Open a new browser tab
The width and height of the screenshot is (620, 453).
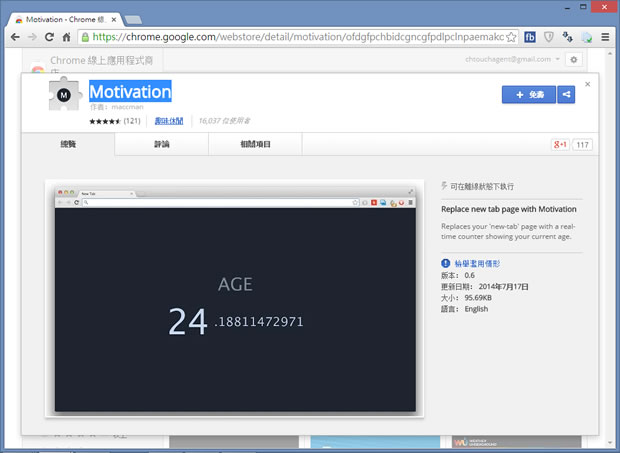pyautogui.click(x=133, y=19)
